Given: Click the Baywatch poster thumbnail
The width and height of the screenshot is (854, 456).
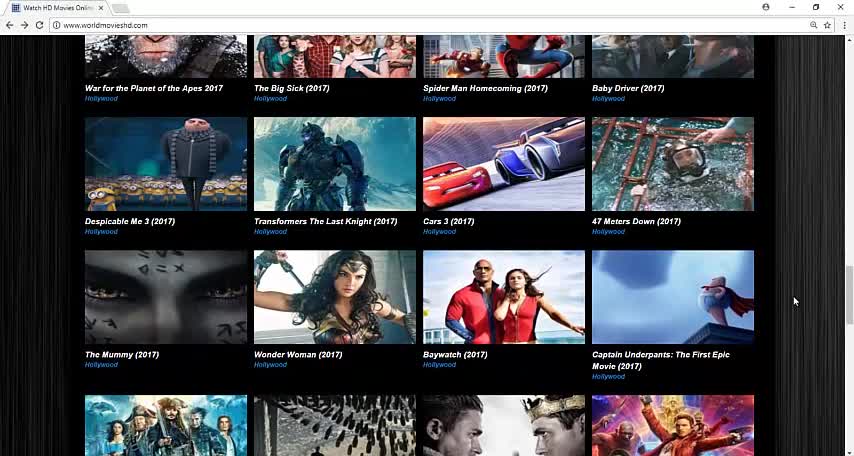Looking at the screenshot, I should tap(504, 297).
